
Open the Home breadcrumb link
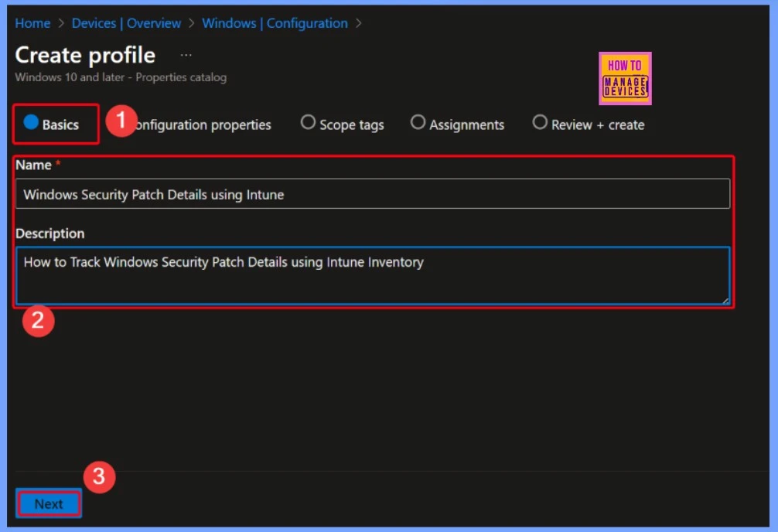tap(32, 23)
